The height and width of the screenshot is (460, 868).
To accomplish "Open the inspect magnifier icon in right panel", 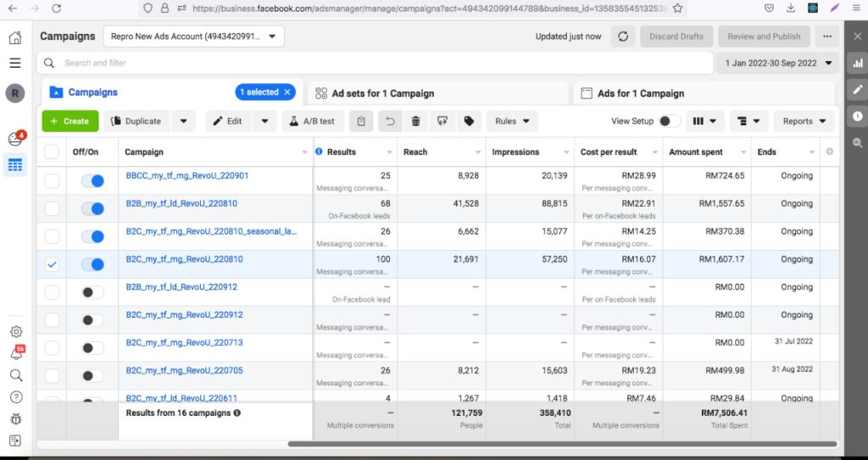I will [x=858, y=143].
